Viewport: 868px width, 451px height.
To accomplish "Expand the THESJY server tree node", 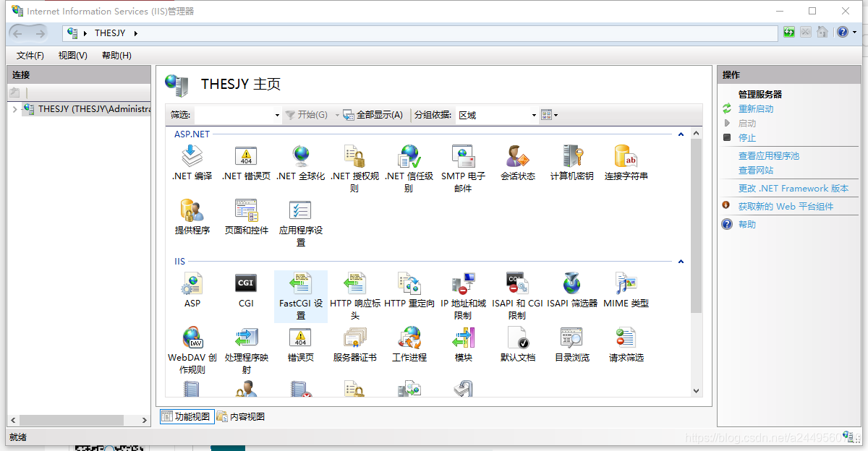I will click(14, 110).
